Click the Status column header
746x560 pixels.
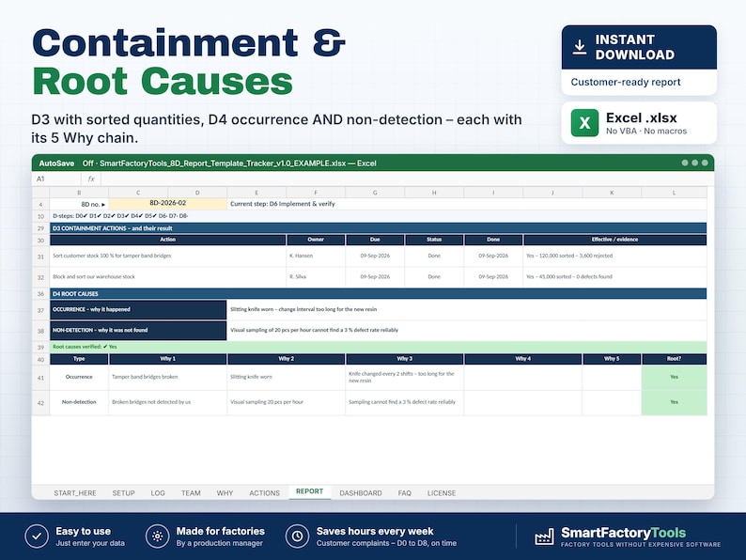click(434, 240)
